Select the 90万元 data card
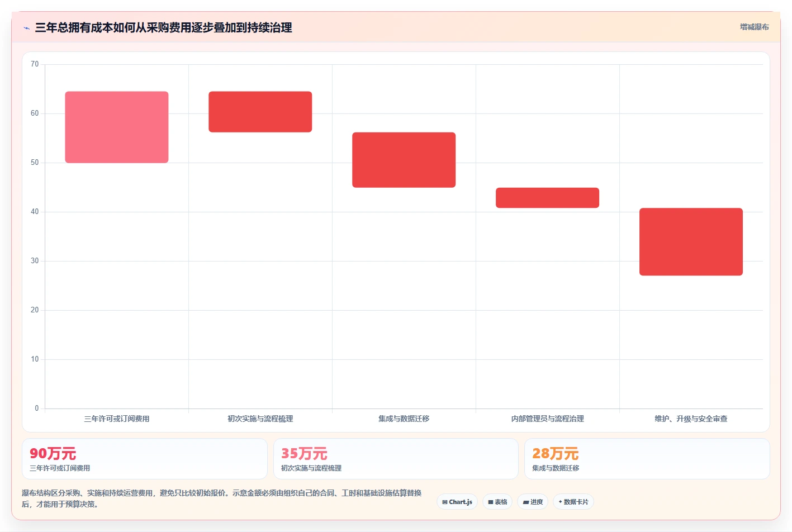This screenshot has height=532, width=792. point(145,459)
